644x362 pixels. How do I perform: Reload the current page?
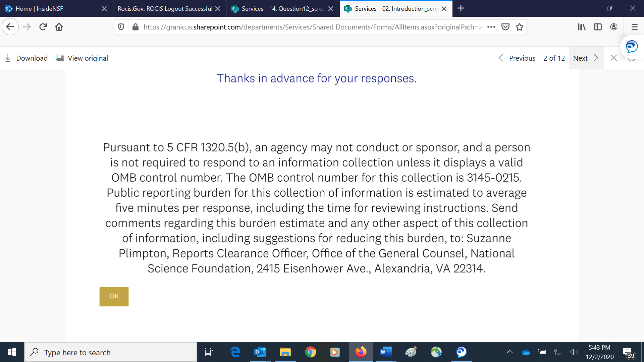pos(43,27)
